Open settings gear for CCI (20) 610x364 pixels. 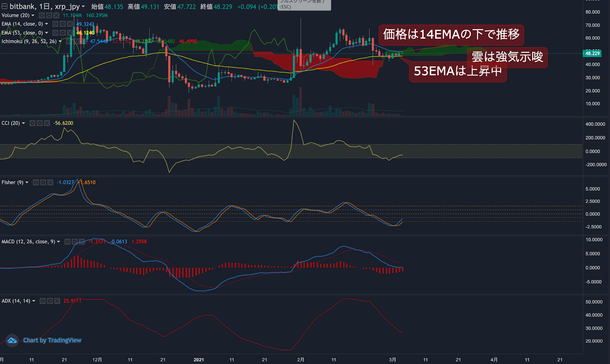coord(40,123)
